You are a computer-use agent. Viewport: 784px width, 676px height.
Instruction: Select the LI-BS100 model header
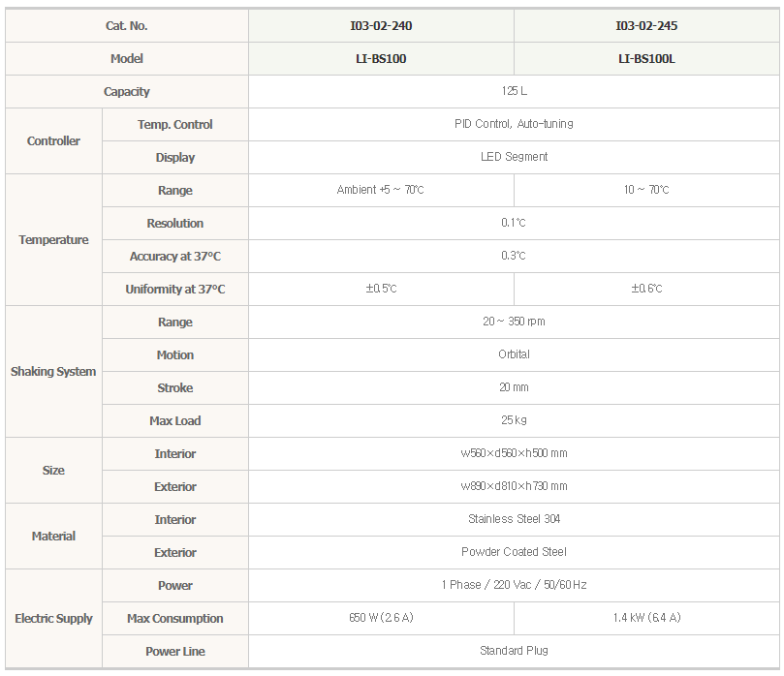pyautogui.click(x=381, y=58)
